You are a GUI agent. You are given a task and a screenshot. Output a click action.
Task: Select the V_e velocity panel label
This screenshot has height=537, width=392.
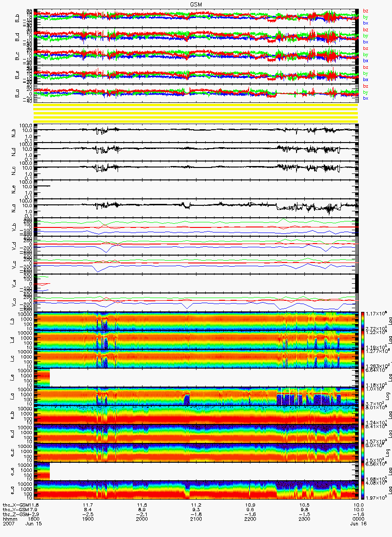tap(14, 283)
